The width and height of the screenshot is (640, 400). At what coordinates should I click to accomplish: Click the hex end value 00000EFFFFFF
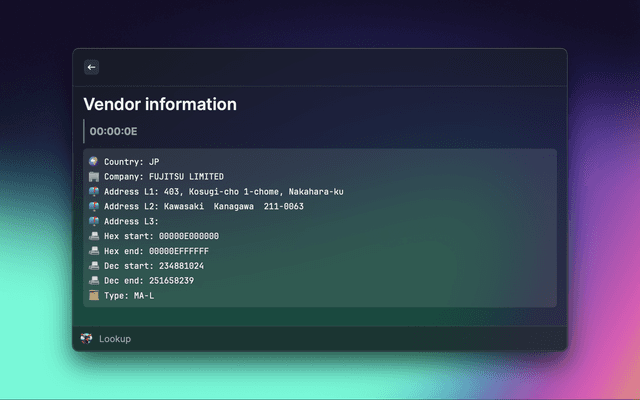pos(179,251)
